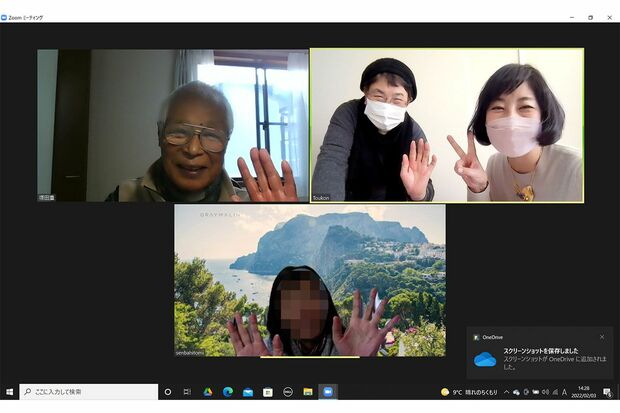
Task: Close the Zoom meeting window
Action: [x=609, y=17]
